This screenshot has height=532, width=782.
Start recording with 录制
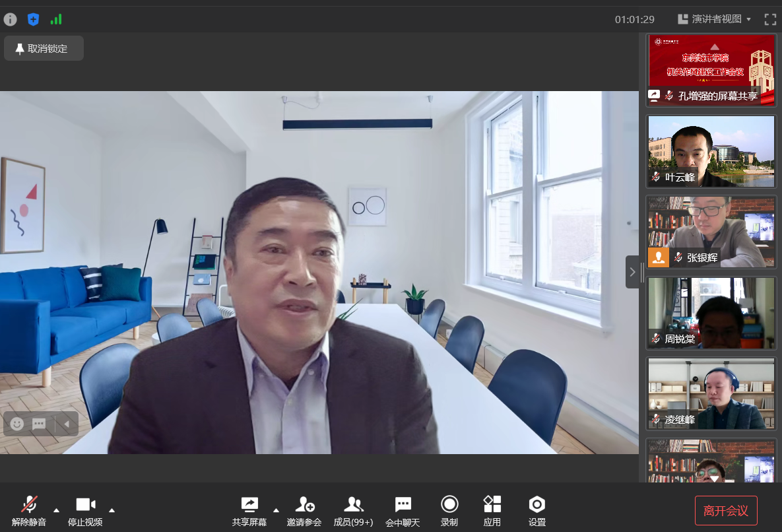tap(449, 510)
